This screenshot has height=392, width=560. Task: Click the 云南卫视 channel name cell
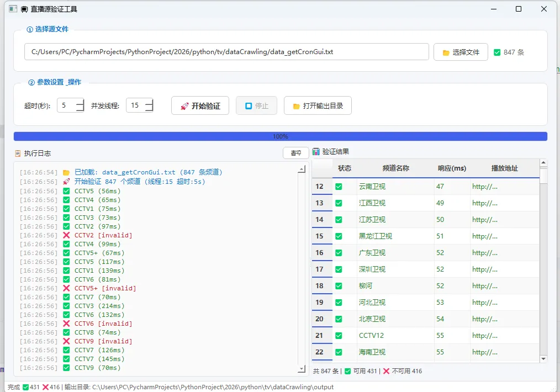click(395, 187)
